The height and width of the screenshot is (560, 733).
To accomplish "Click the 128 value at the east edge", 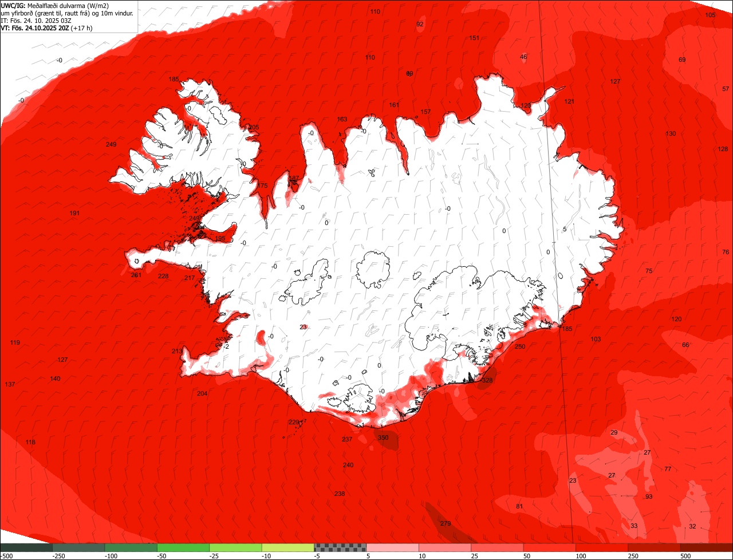I will [723, 149].
